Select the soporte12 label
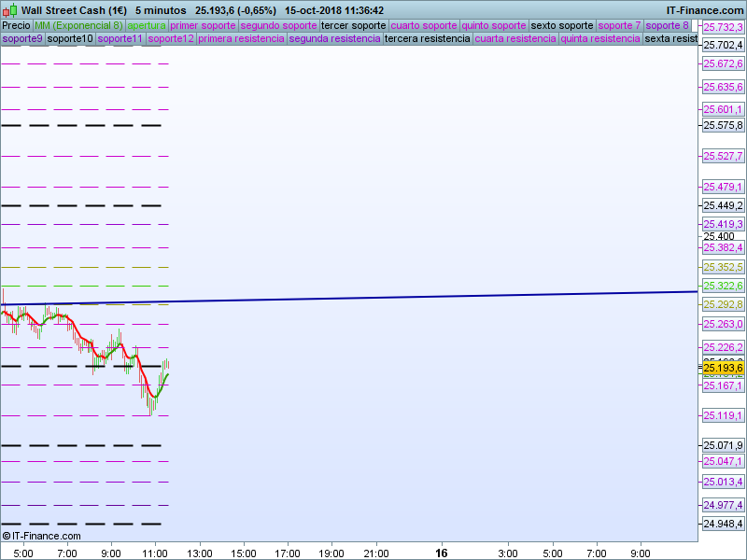The height and width of the screenshot is (560, 747). click(x=171, y=38)
